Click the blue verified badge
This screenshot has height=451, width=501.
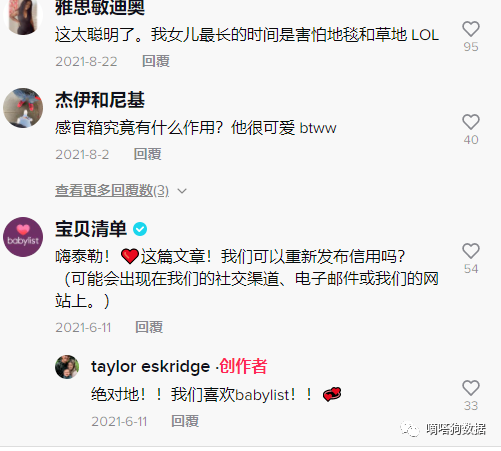point(140,229)
